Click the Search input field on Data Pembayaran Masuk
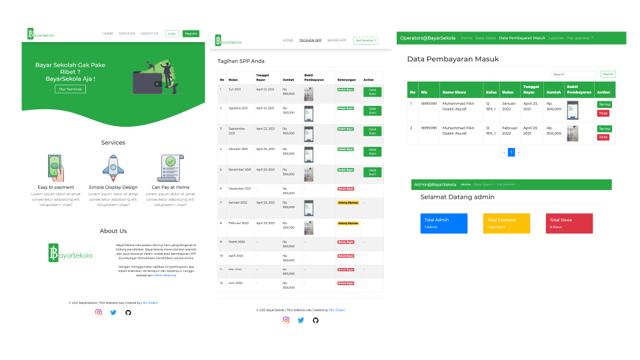The width and height of the screenshot is (640, 360). tap(574, 74)
